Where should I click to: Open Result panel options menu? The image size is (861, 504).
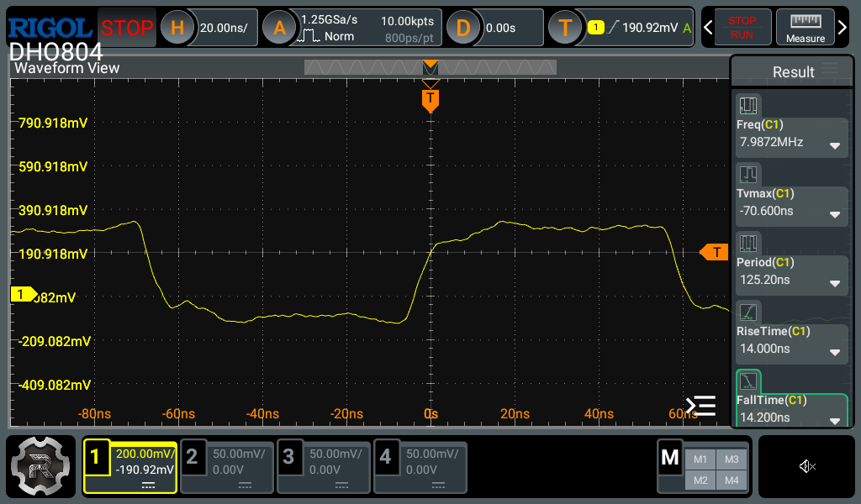click(x=831, y=70)
